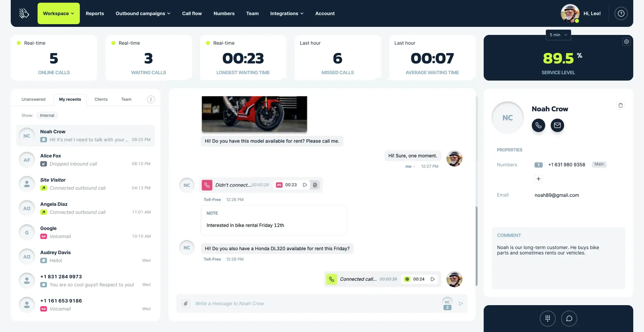Open chat bubble icon in bottom panel
Screen dimensions: 644x332
569,319
